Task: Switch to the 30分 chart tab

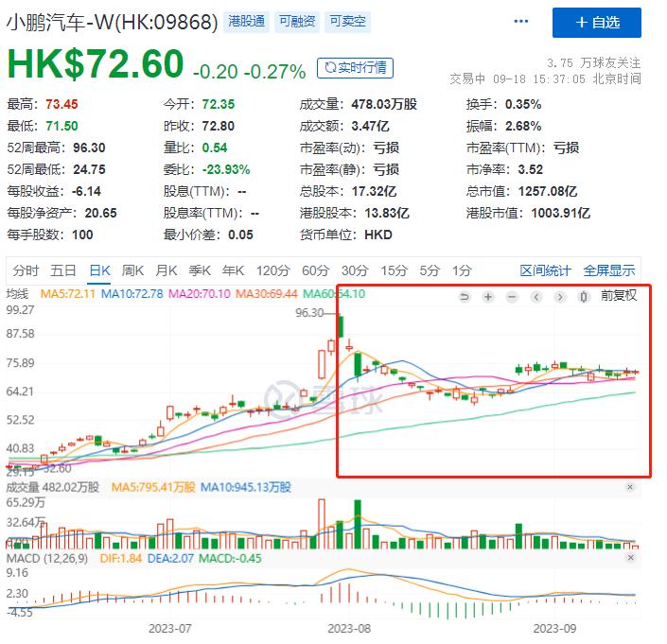Action: (x=355, y=270)
